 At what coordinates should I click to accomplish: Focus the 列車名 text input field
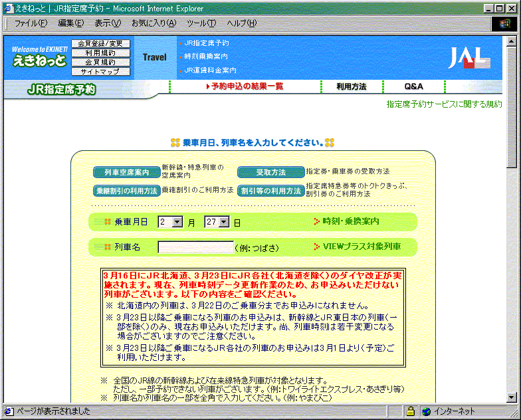(195, 247)
